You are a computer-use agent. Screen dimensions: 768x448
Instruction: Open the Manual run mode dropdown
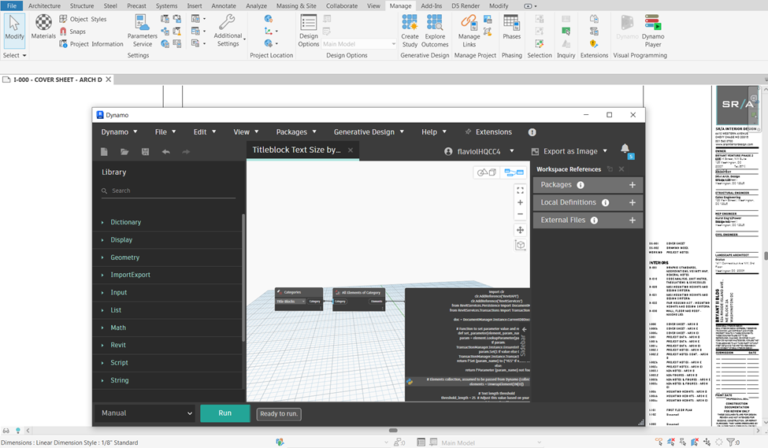(145, 413)
